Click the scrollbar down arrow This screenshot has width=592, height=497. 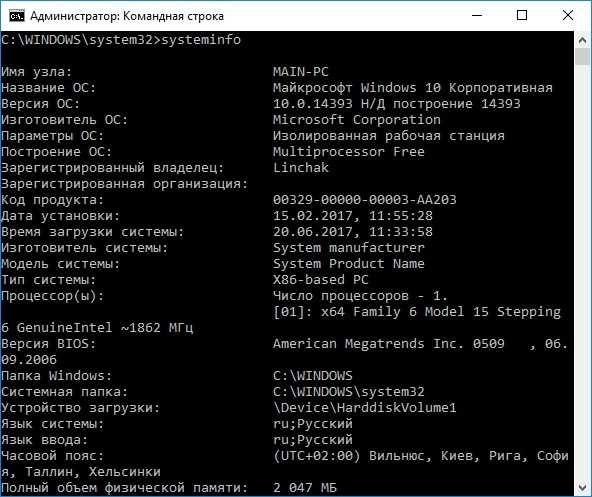(583, 487)
